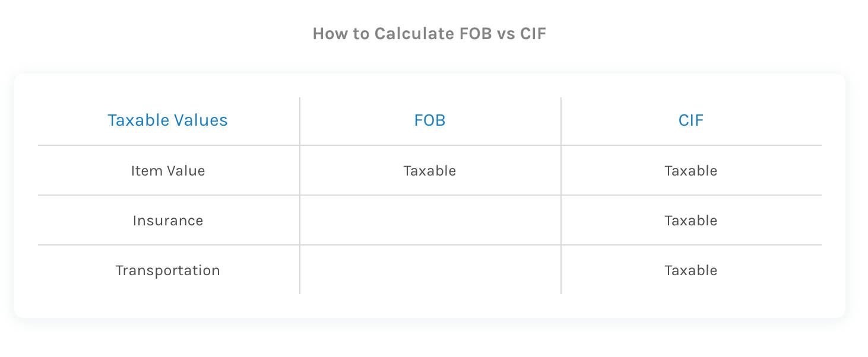
Task: Click the empty FOB cell in Insurance row
Action: tap(430, 220)
